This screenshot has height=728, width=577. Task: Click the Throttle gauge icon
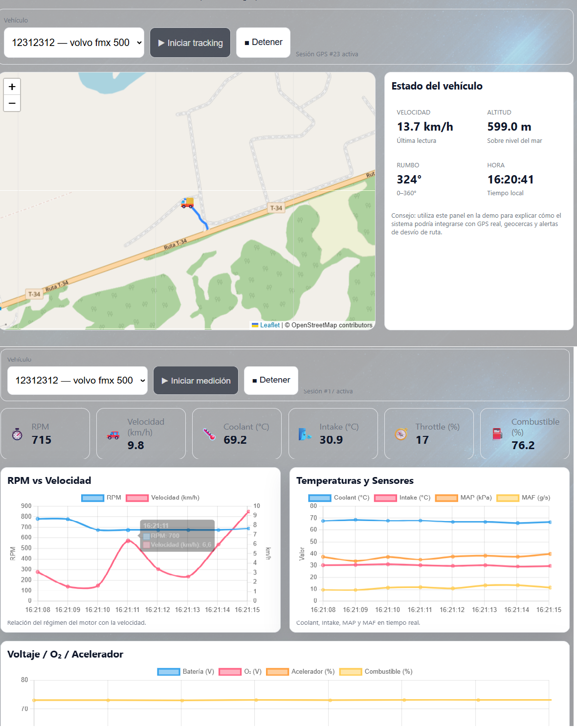tap(401, 434)
